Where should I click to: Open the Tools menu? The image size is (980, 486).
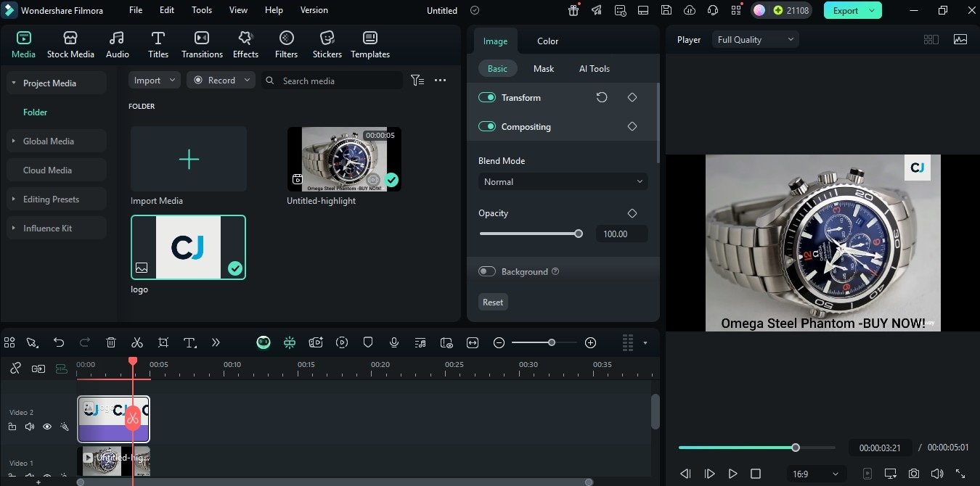tap(202, 10)
